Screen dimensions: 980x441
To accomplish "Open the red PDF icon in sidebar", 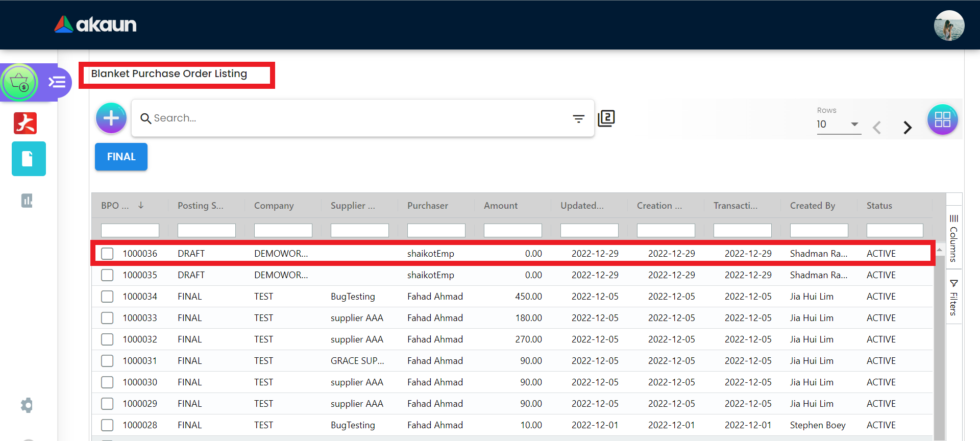I will point(26,123).
